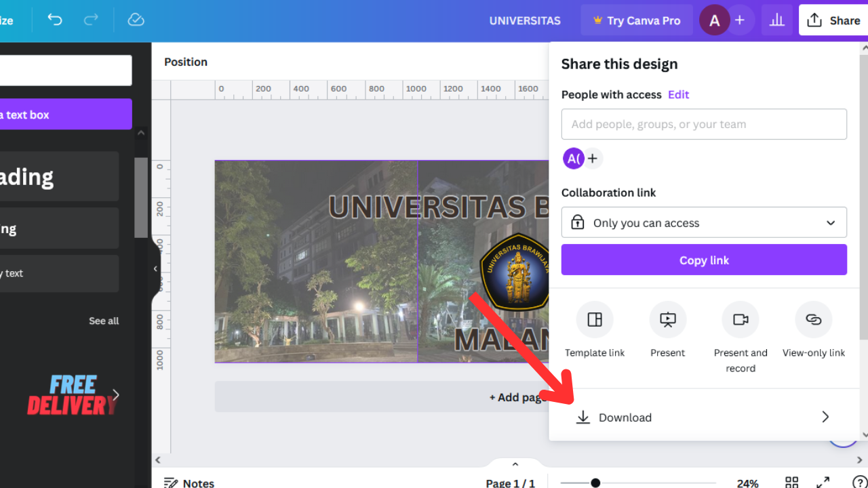Open the analytics bar chart icon
The height and width of the screenshot is (488, 868).
pos(777,20)
